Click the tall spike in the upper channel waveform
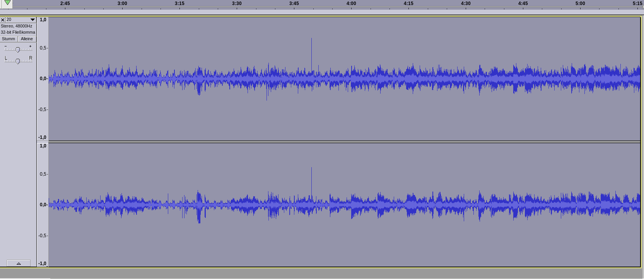Screen dimensions: 644x279 pyautogui.click(x=311, y=54)
